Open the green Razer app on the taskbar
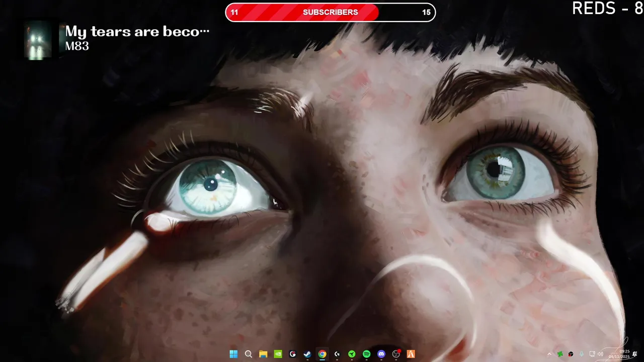The height and width of the screenshot is (362, 644). (x=352, y=354)
